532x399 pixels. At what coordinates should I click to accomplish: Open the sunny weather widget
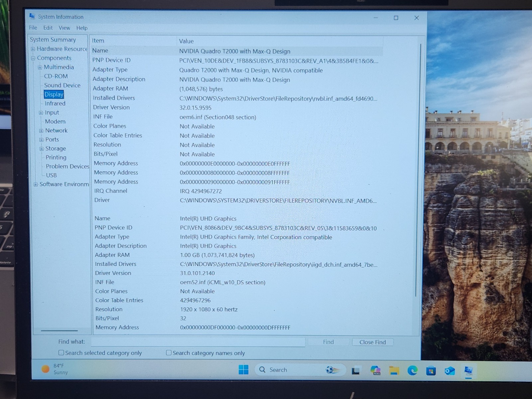pos(55,369)
